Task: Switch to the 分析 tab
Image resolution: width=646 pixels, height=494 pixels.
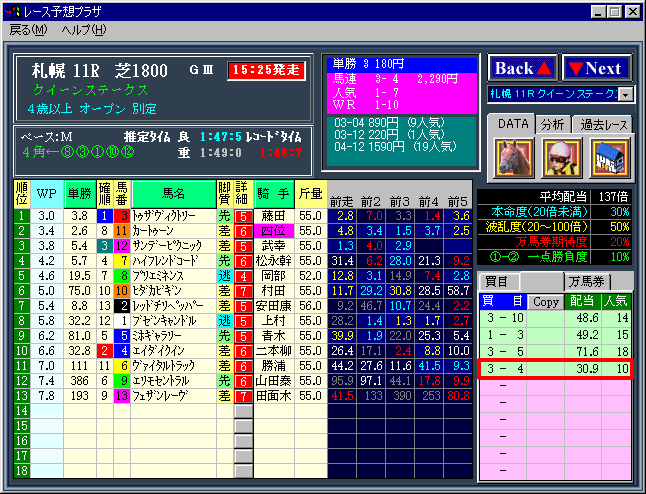Action: (552, 124)
